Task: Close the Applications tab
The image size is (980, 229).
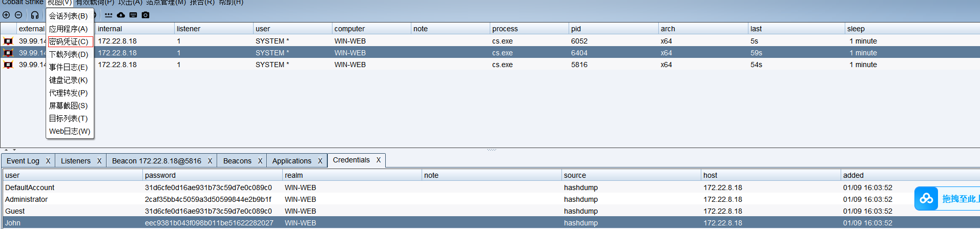Action: pos(320,161)
